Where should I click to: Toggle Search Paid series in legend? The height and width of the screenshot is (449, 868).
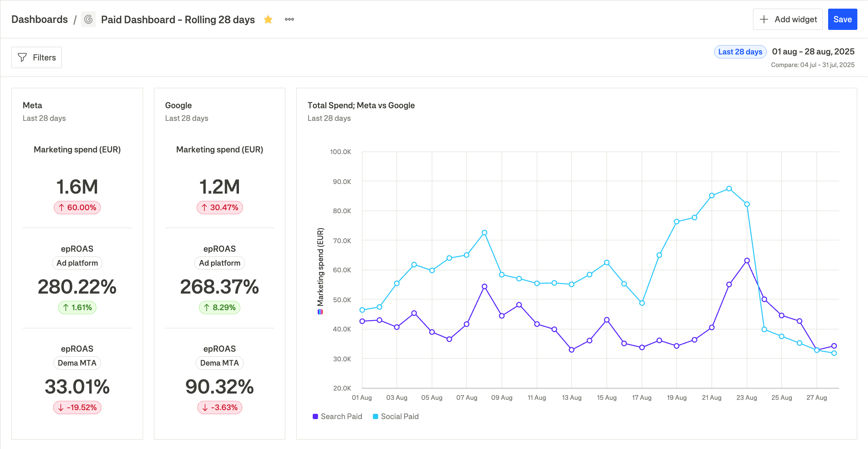click(341, 416)
